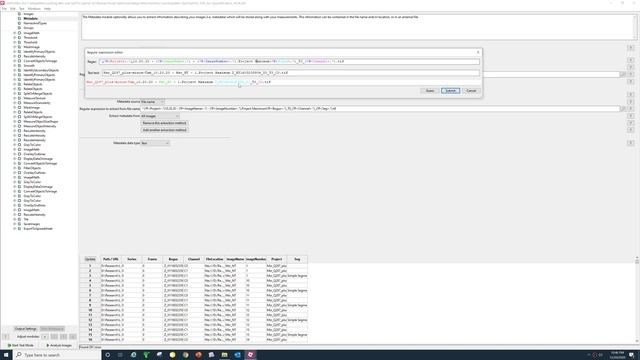Screen dimensions: 640x360
Task: Select the MeasureTexture module
Action: [x=35, y=98]
